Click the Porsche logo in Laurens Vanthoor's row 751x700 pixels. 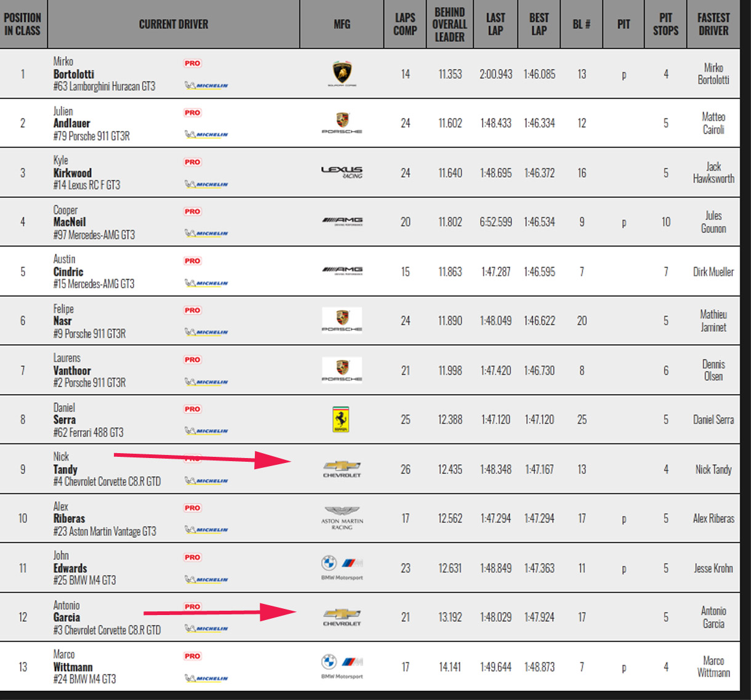342,370
